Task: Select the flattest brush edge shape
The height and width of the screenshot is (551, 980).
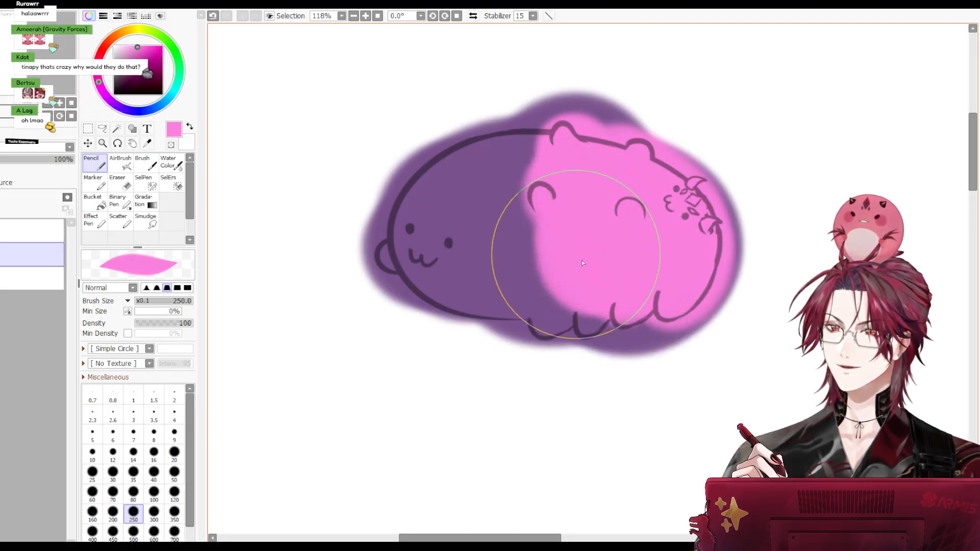Action: [187, 288]
